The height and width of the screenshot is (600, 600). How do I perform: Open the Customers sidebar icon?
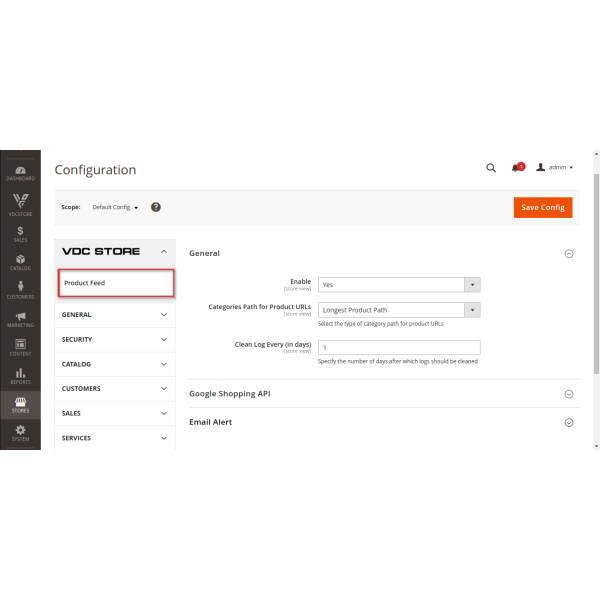coord(20,290)
